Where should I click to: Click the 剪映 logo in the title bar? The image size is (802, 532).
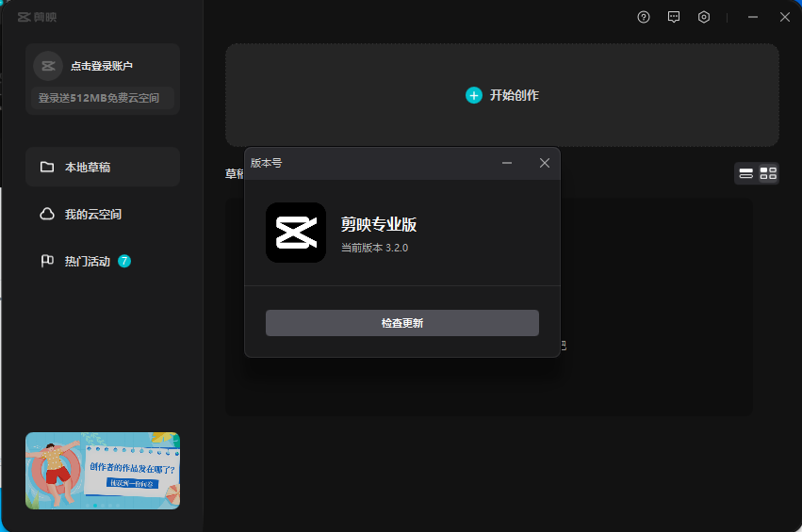pos(38,17)
